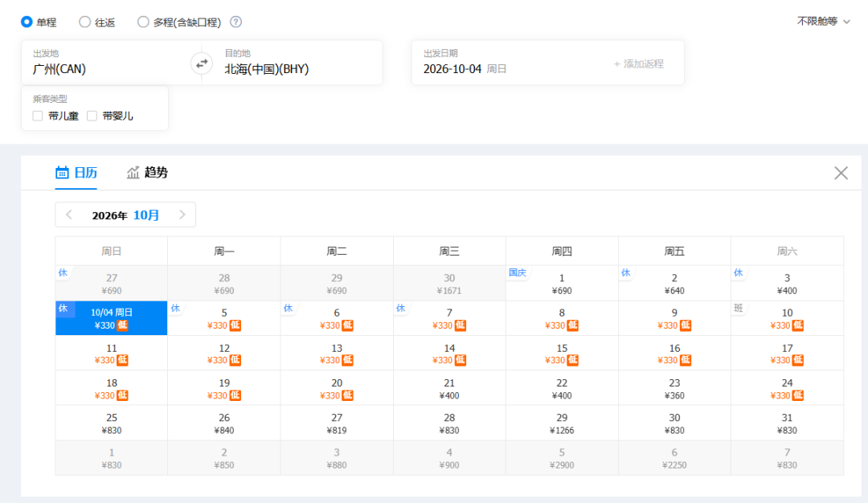Pick October 27 priced ¥819
Viewport: 868px width, 503px height.
337,423
